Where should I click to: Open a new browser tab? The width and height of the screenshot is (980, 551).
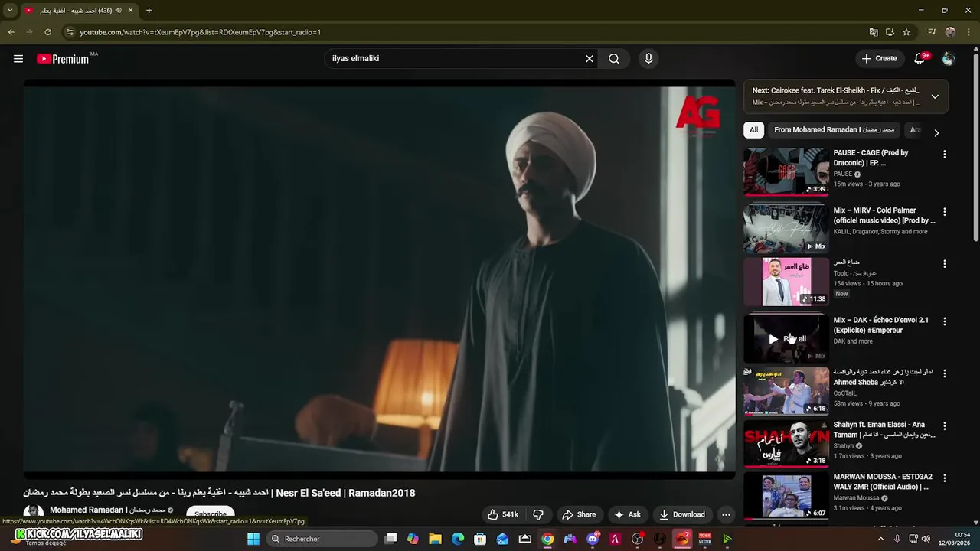pyautogui.click(x=149, y=11)
